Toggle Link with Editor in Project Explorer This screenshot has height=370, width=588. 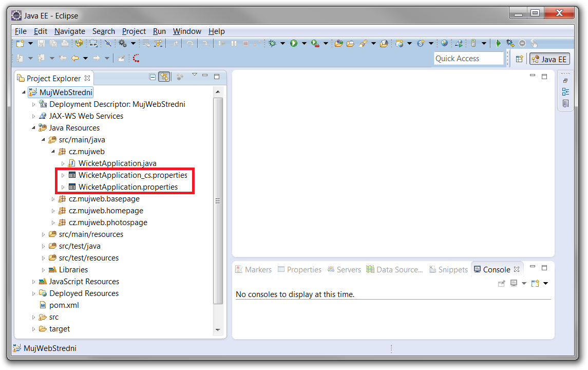tap(164, 77)
